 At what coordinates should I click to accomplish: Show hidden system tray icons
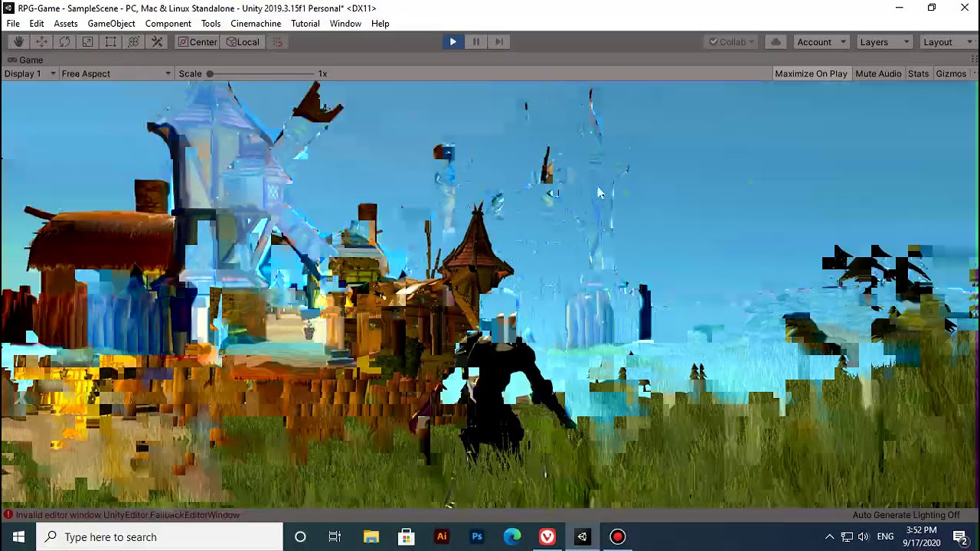pos(829,537)
